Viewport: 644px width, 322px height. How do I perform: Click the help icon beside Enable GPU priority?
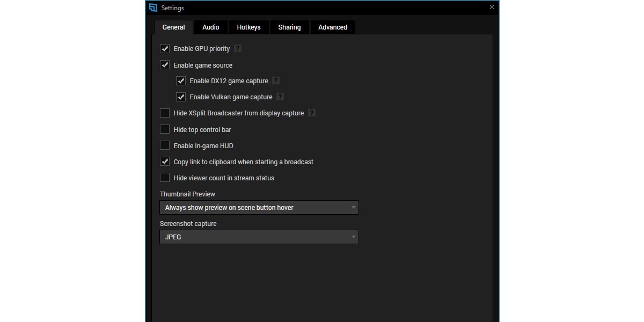[238, 49]
